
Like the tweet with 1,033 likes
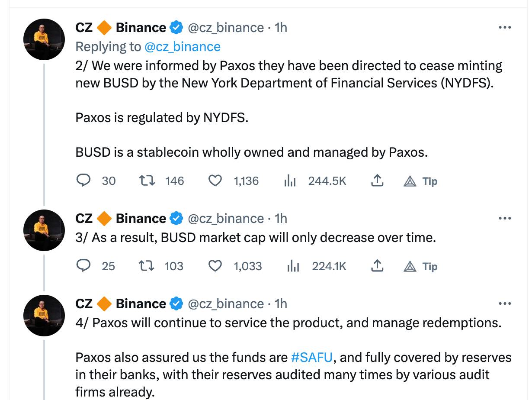215,266
